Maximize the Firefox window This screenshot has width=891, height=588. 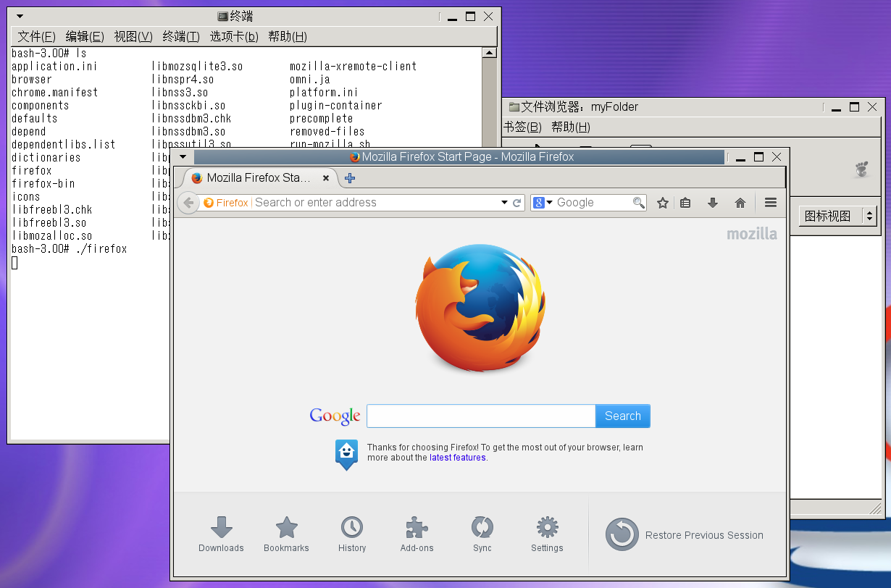click(x=758, y=156)
